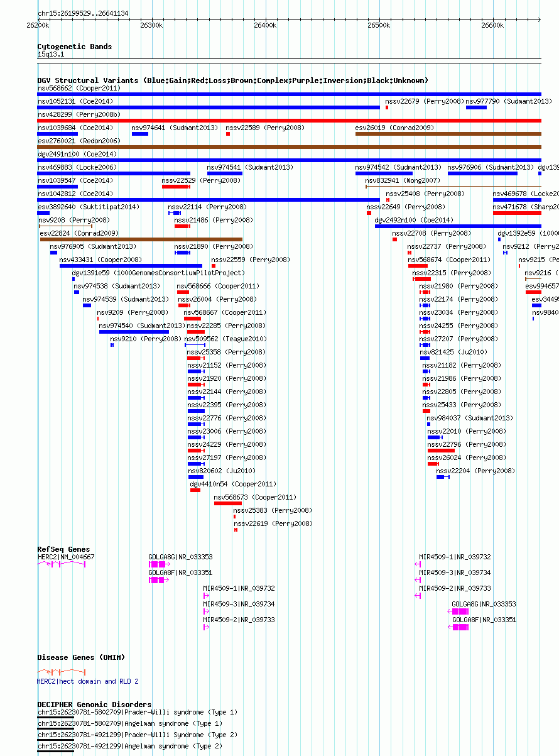
Task: Select dgv2492n100 (Coe2014) variant label
Action: (414, 220)
